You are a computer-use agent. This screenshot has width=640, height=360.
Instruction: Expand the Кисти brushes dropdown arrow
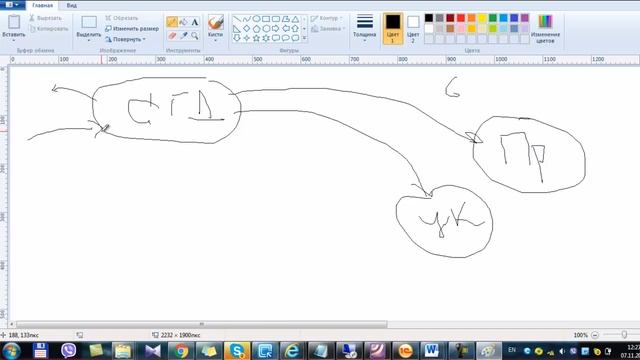[216, 40]
